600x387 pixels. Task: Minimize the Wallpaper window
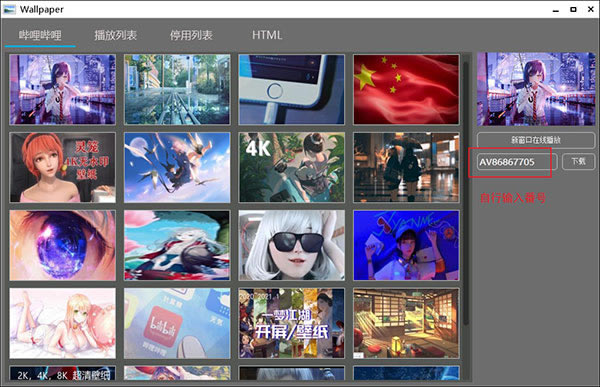click(x=556, y=10)
